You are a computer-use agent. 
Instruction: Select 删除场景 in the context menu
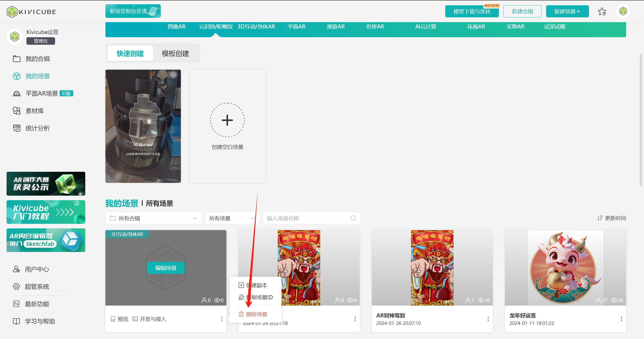(256, 314)
